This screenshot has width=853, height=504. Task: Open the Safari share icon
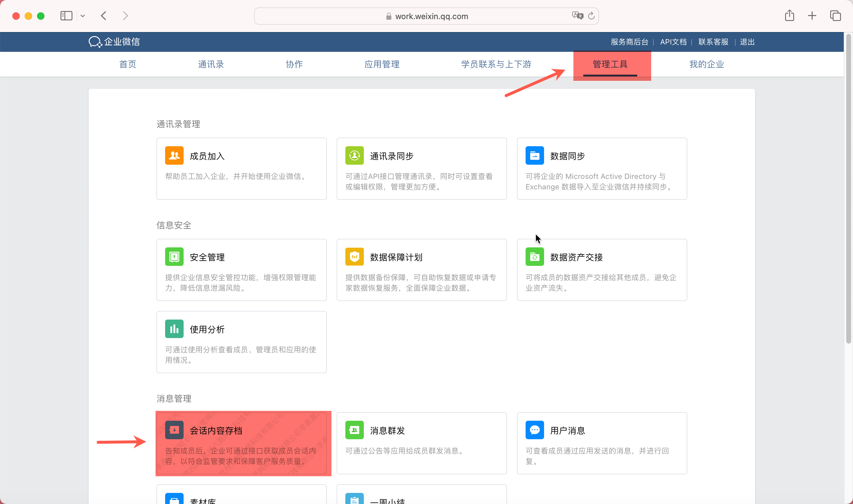click(x=789, y=15)
